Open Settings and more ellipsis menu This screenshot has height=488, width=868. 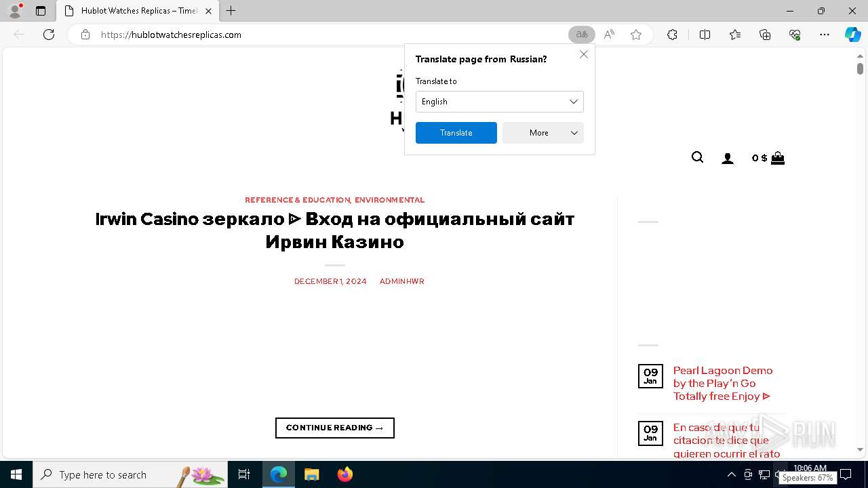825,35
